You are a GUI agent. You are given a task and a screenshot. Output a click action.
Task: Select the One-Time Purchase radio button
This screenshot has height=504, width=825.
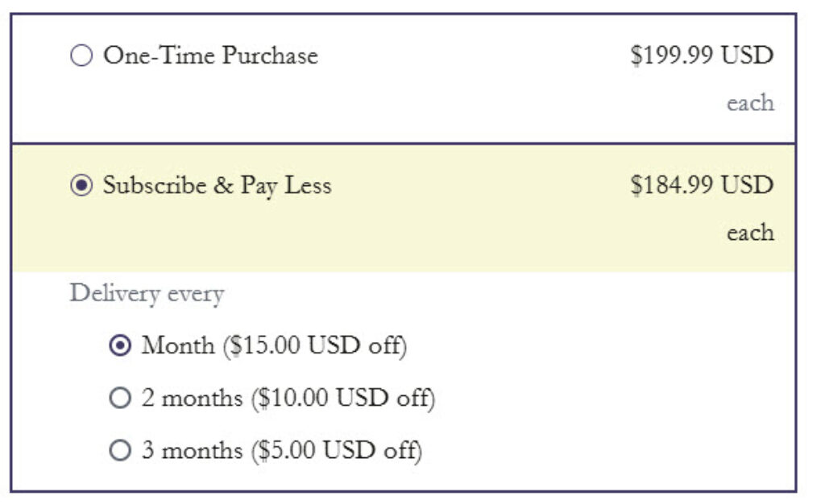point(81,56)
